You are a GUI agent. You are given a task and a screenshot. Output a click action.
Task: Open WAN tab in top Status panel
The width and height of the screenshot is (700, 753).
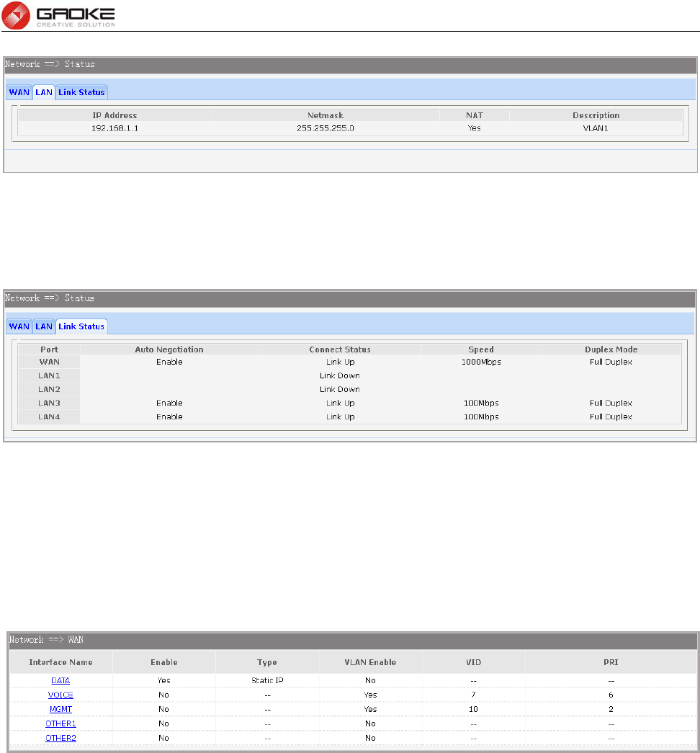click(19, 92)
